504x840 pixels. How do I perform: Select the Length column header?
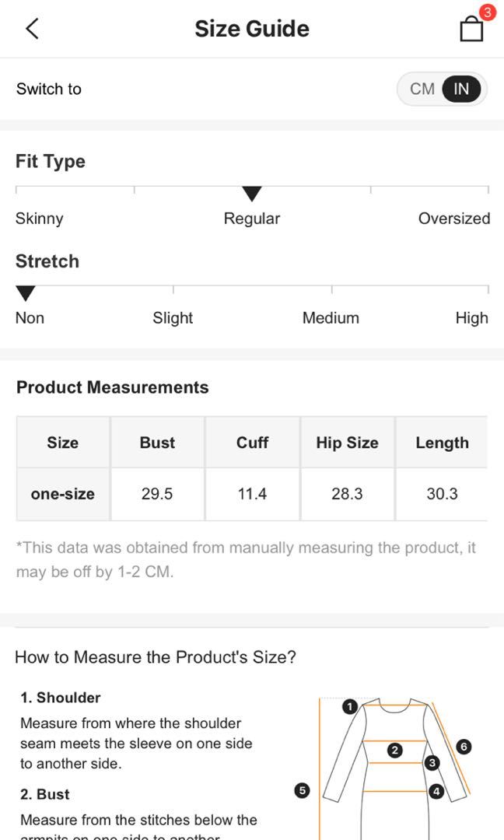pos(442,443)
